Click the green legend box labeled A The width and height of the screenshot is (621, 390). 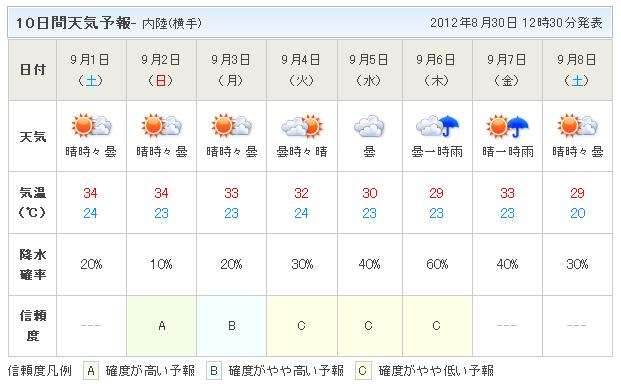91,371
